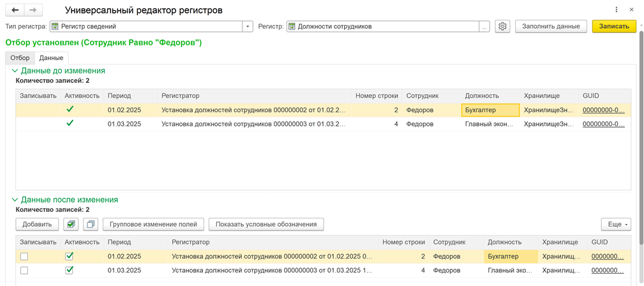This screenshot has height=286, width=644.
Task: Switch to the Отбор tab
Action: (20, 57)
